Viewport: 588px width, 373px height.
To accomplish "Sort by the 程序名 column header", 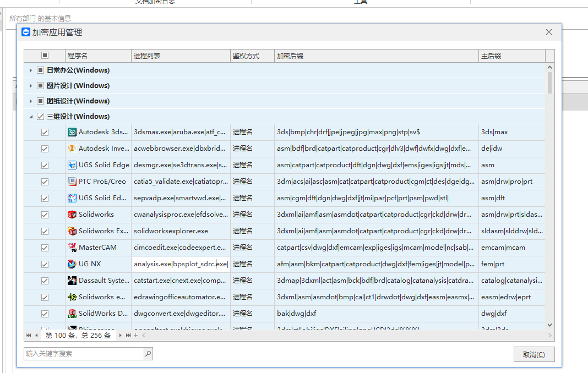I will point(98,56).
